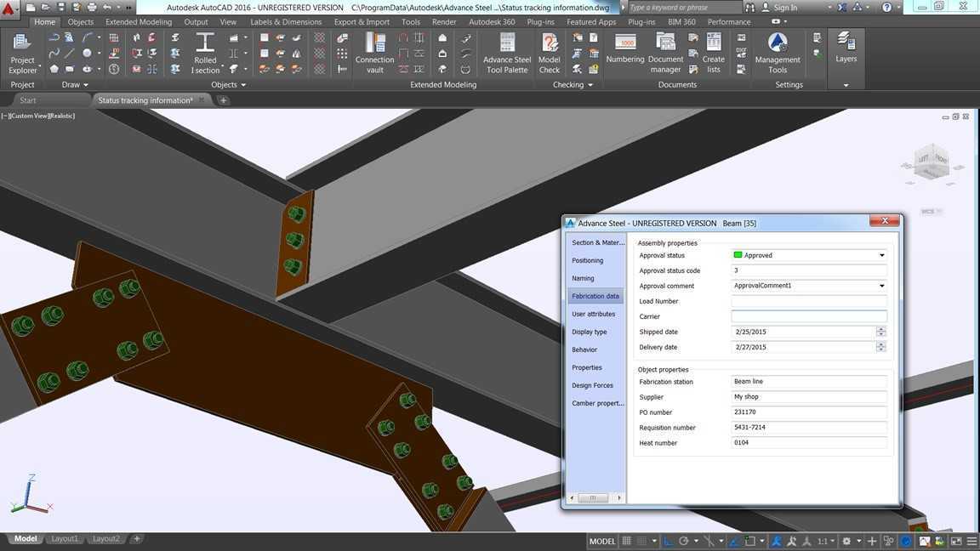Select User attributes in Beam dialog sidebar
The height and width of the screenshot is (551, 980).
(595, 314)
